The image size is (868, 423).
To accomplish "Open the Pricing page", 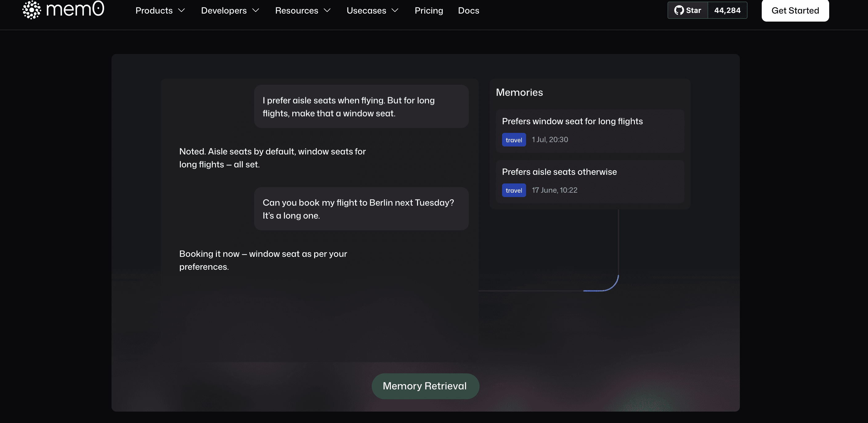I will pyautogui.click(x=428, y=10).
